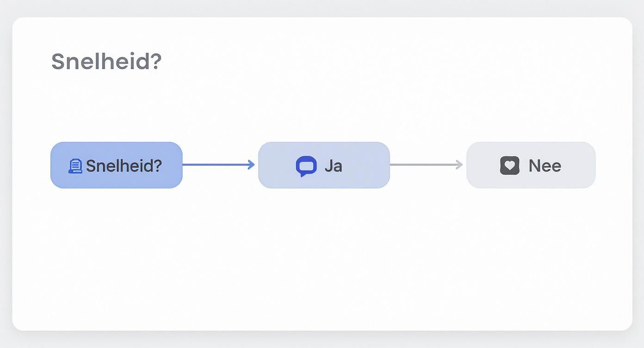Screen dimensions: 644x348
Task: Click the left padding of the Nee node
Action: 481,165
